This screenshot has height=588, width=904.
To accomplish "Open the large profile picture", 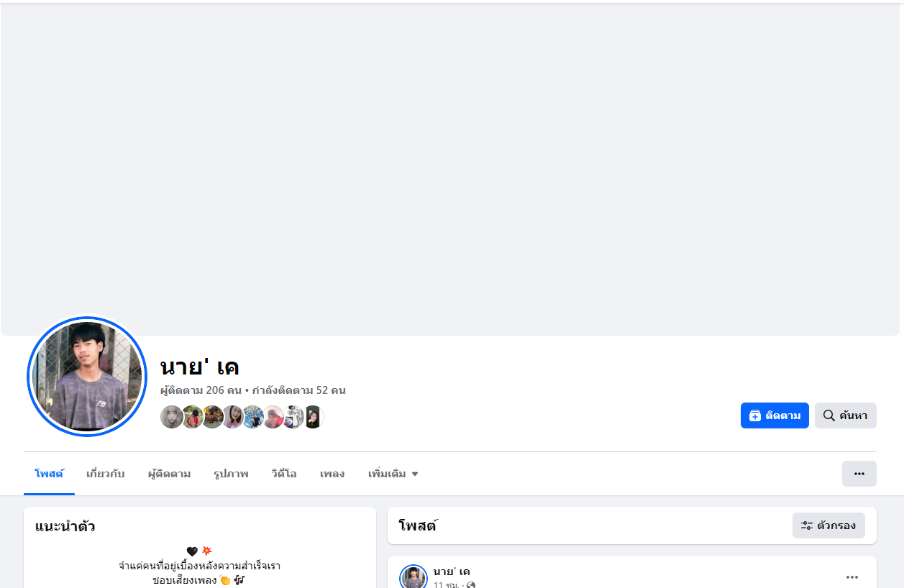I will click(87, 377).
